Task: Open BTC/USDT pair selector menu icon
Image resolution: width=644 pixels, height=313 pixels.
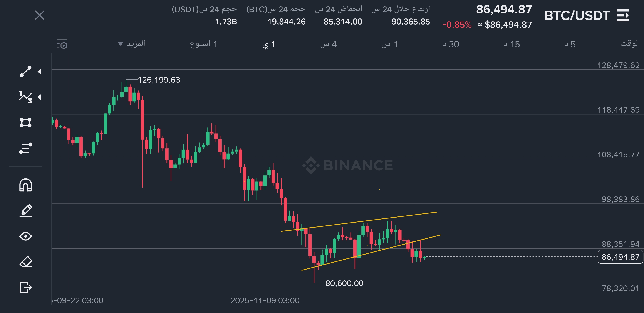Action: pos(622,15)
